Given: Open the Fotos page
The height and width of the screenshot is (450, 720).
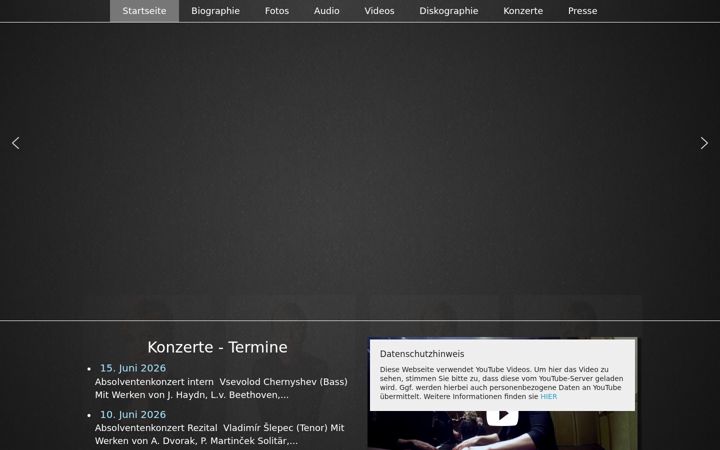Looking at the screenshot, I should 277,11.
